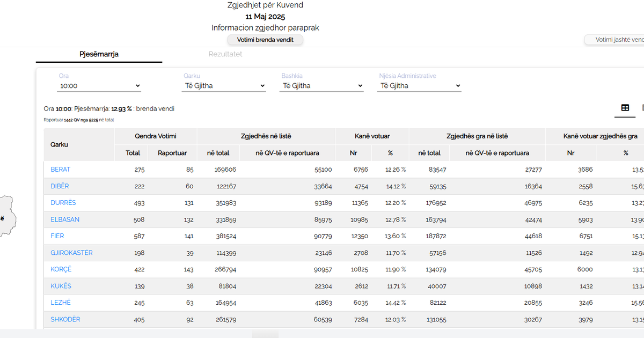Click the partially visible chart view icon
The height and width of the screenshot is (338, 644).
coord(642,108)
